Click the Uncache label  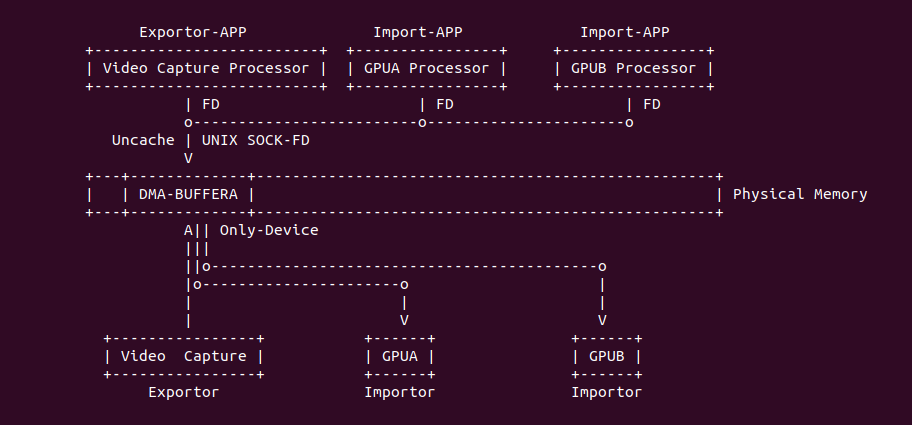143,140
